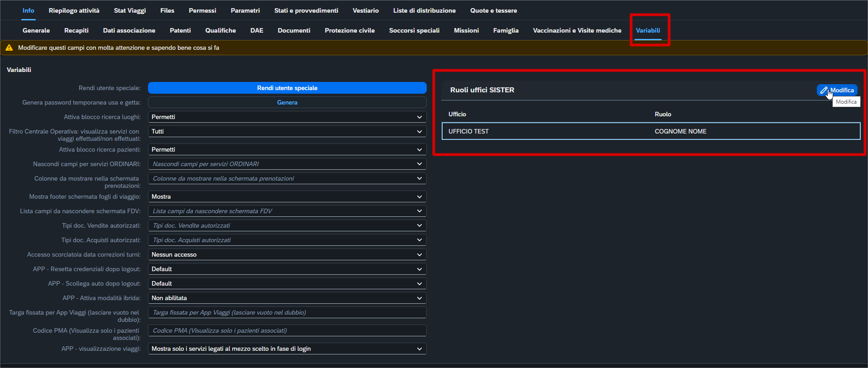Switch to the Permessi tab
This screenshot has width=868, height=368.
pyautogui.click(x=202, y=10)
